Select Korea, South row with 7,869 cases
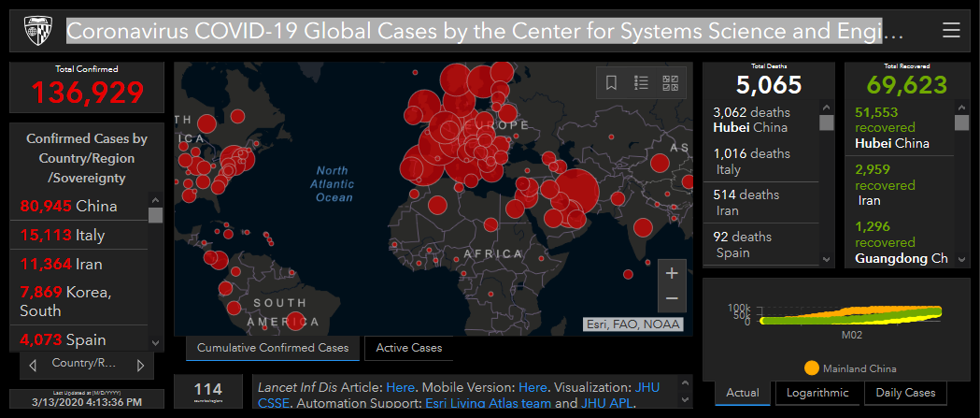This screenshot has width=980, height=418. click(x=78, y=302)
